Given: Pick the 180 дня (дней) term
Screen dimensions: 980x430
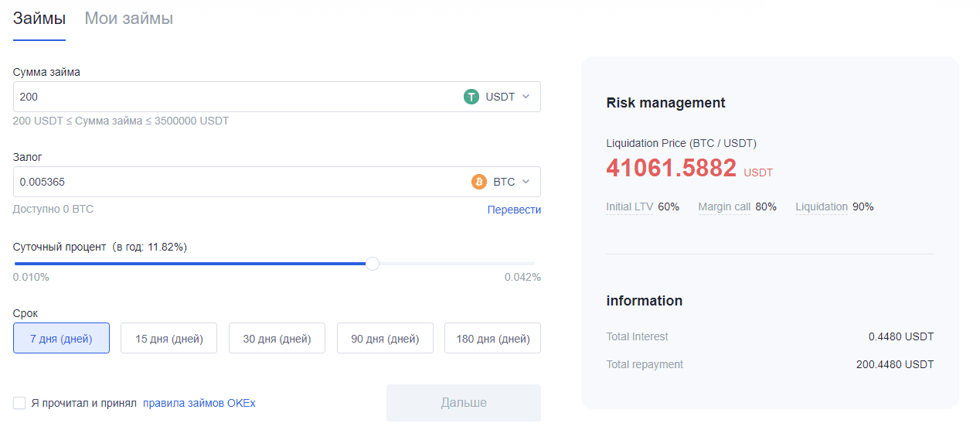Looking at the screenshot, I should (x=492, y=338).
